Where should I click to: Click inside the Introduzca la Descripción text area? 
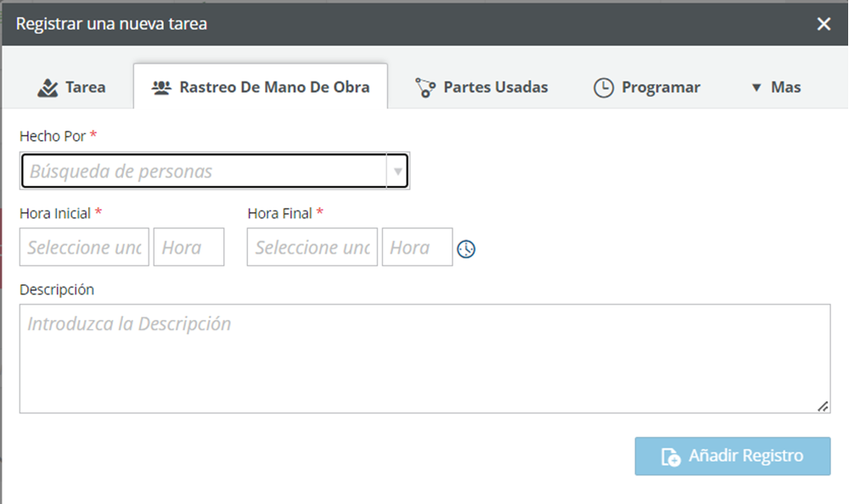click(x=425, y=358)
